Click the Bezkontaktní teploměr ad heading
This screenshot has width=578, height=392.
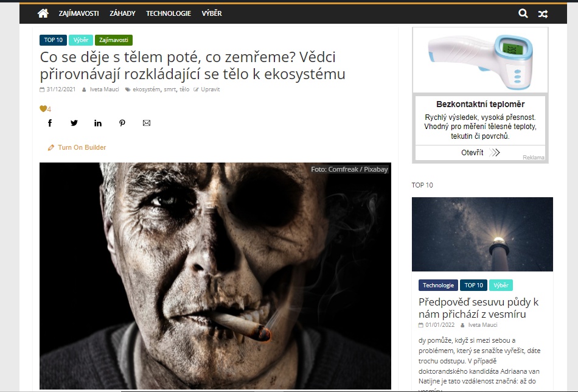coord(480,104)
